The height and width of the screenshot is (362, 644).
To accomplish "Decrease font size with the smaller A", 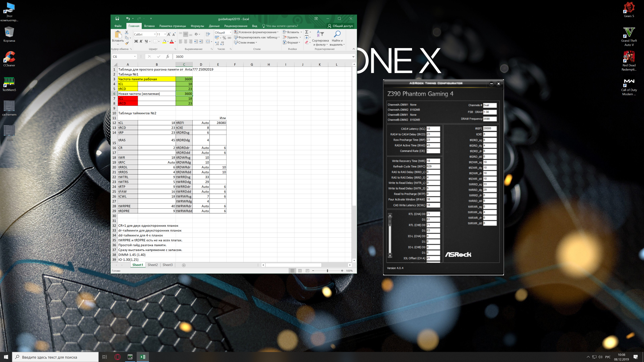I will tap(174, 34).
